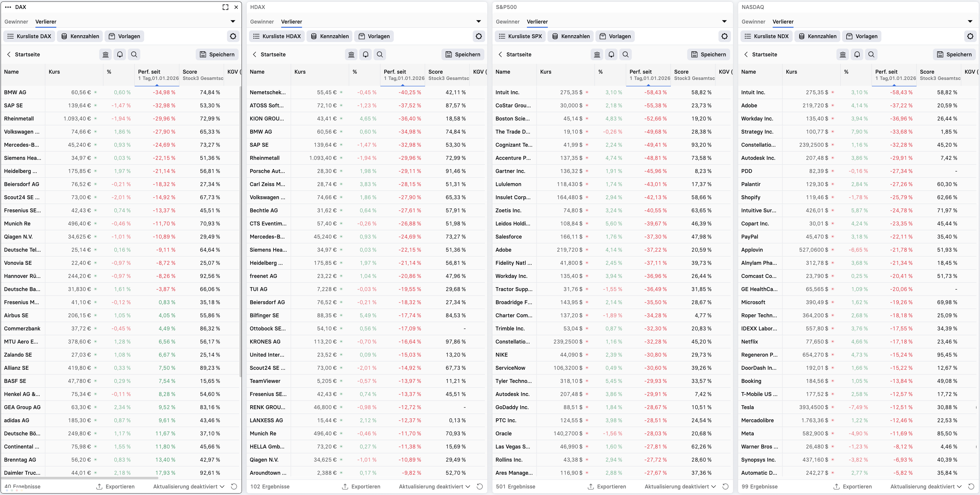Open DAX panel three-dots menu

pos(8,7)
